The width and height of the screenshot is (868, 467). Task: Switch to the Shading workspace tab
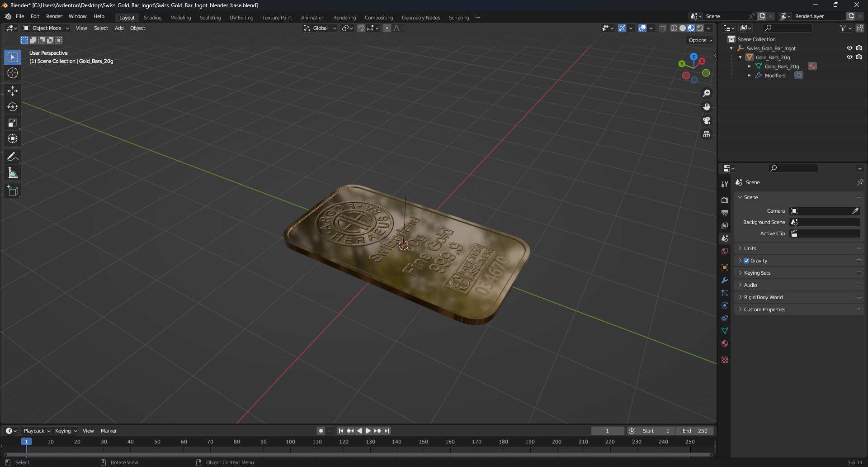coord(152,18)
